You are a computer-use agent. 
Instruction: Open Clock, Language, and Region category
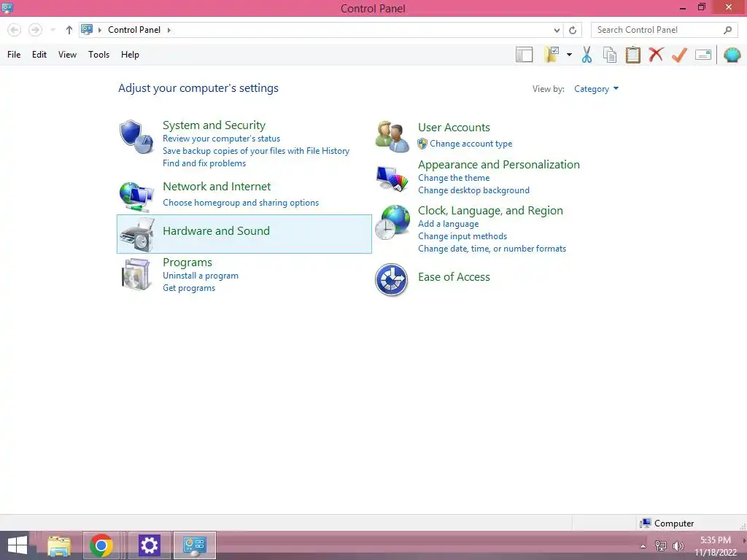point(490,211)
